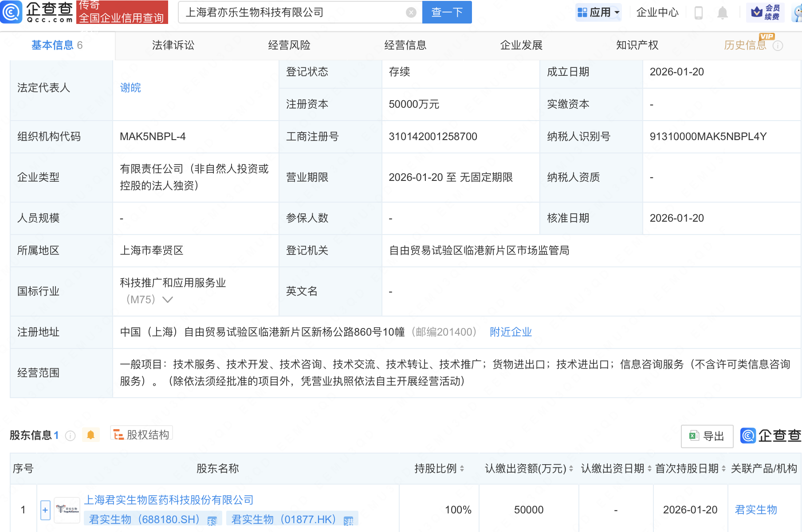The height and width of the screenshot is (532, 802).
Task: Clear the search box with the X icon
Action: tap(411, 12)
